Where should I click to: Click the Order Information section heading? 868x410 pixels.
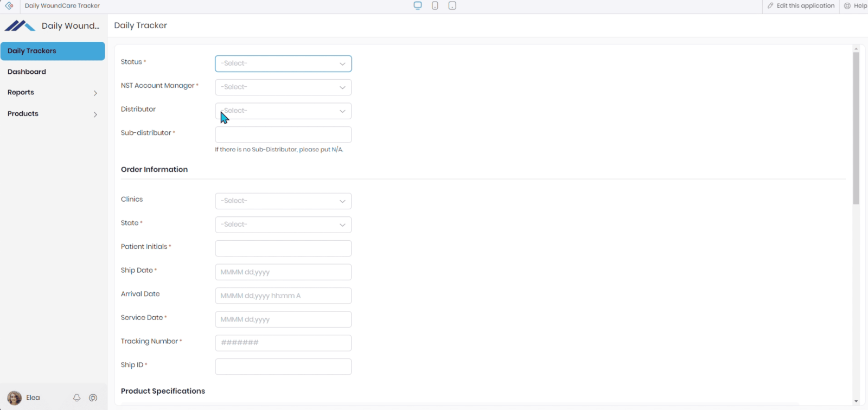pos(154,169)
